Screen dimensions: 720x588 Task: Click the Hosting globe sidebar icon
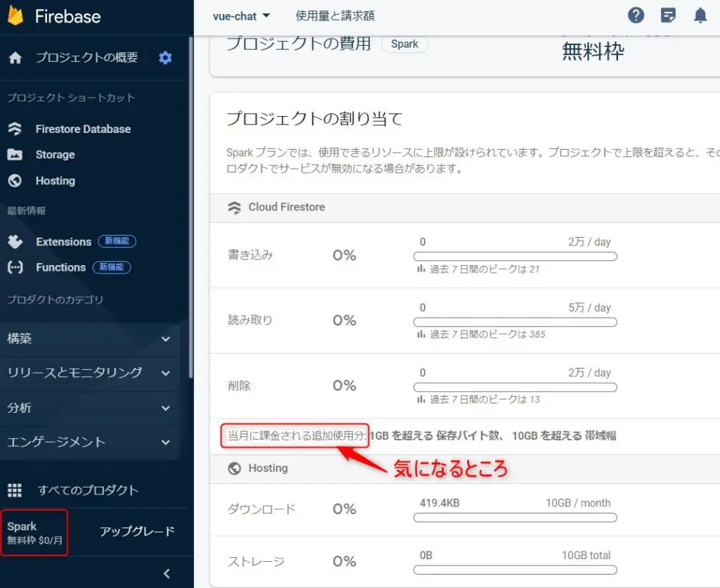pos(15,181)
